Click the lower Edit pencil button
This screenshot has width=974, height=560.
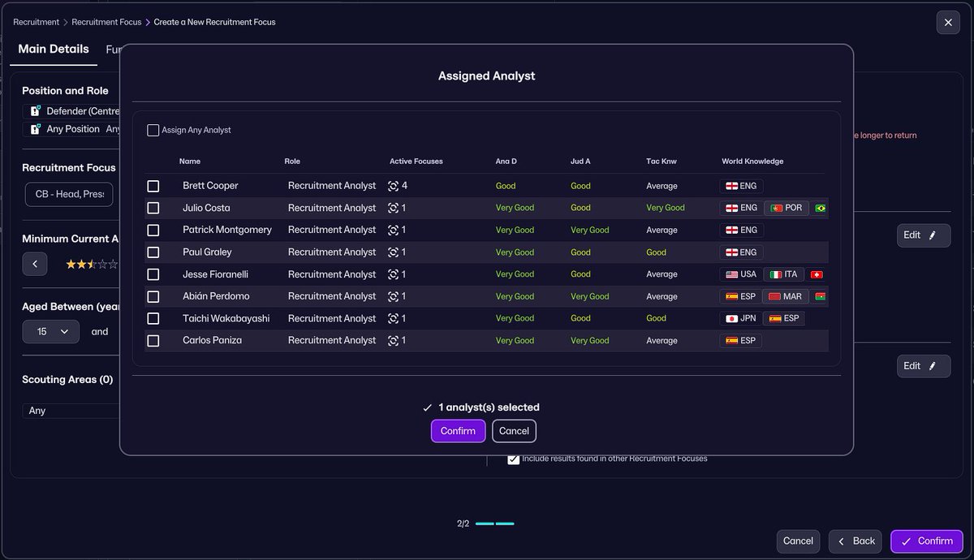(x=924, y=366)
